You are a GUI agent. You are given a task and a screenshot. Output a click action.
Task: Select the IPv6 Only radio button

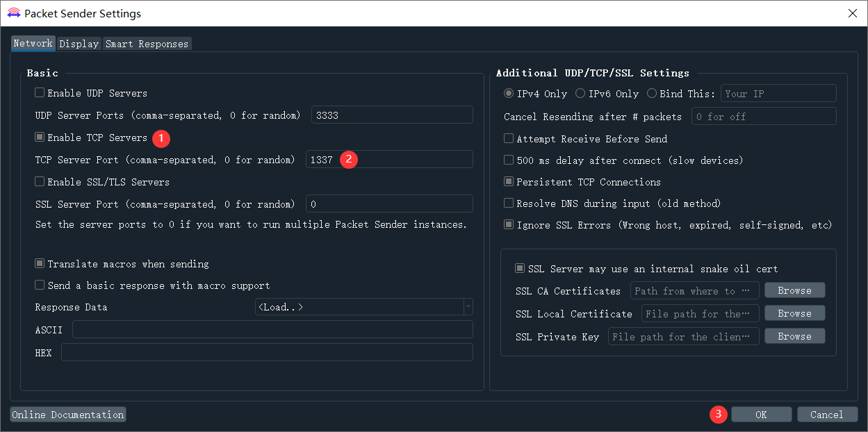coord(580,93)
